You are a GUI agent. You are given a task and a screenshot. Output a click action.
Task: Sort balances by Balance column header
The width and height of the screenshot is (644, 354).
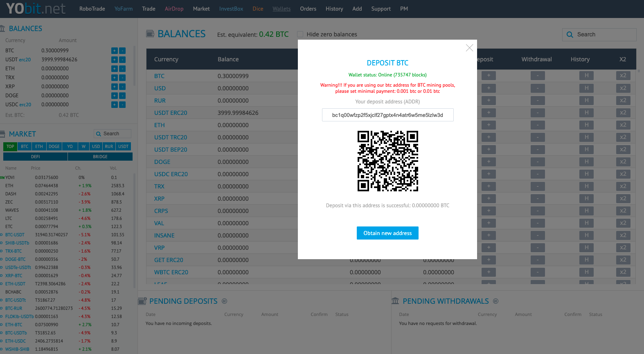point(228,59)
